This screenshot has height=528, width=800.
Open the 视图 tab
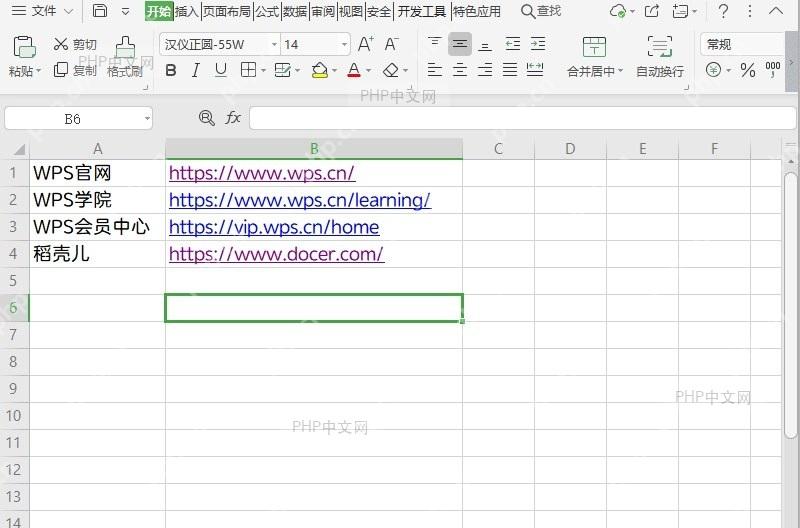click(x=351, y=11)
